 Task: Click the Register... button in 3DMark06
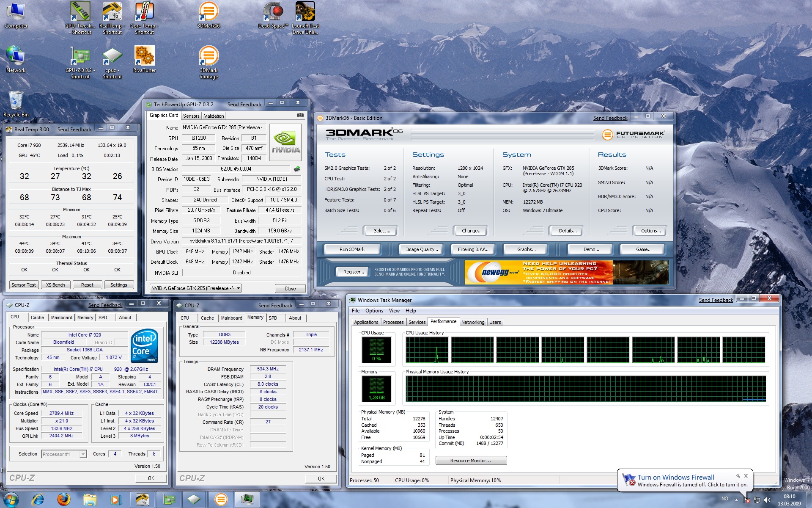coord(354,272)
